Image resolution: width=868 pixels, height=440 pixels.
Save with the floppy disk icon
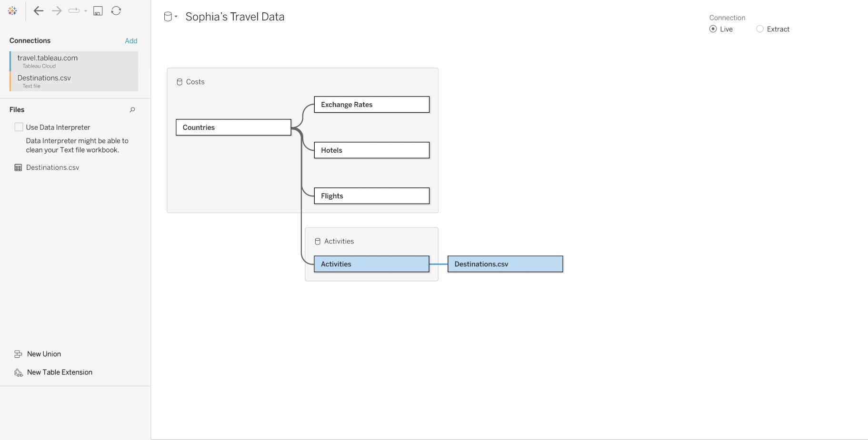[98, 10]
